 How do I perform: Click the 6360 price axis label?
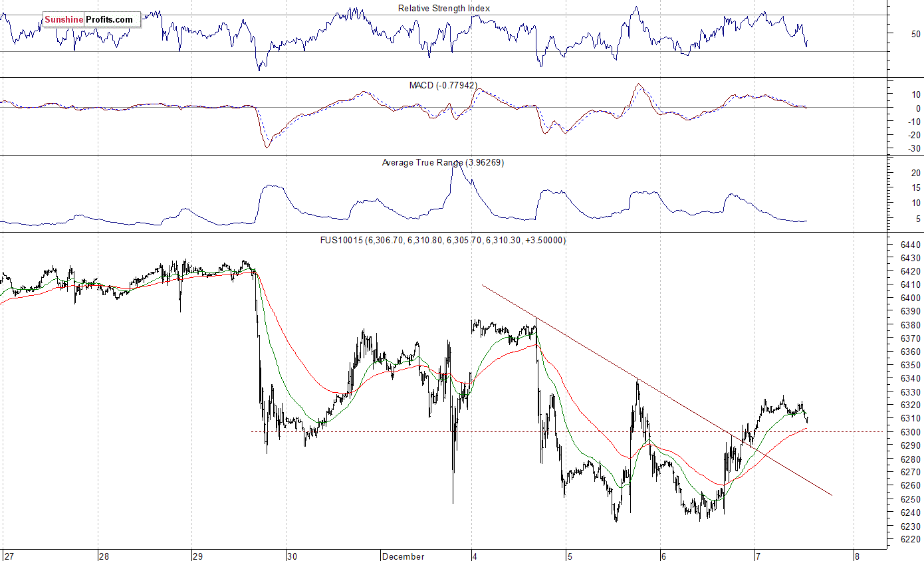click(911, 352)
